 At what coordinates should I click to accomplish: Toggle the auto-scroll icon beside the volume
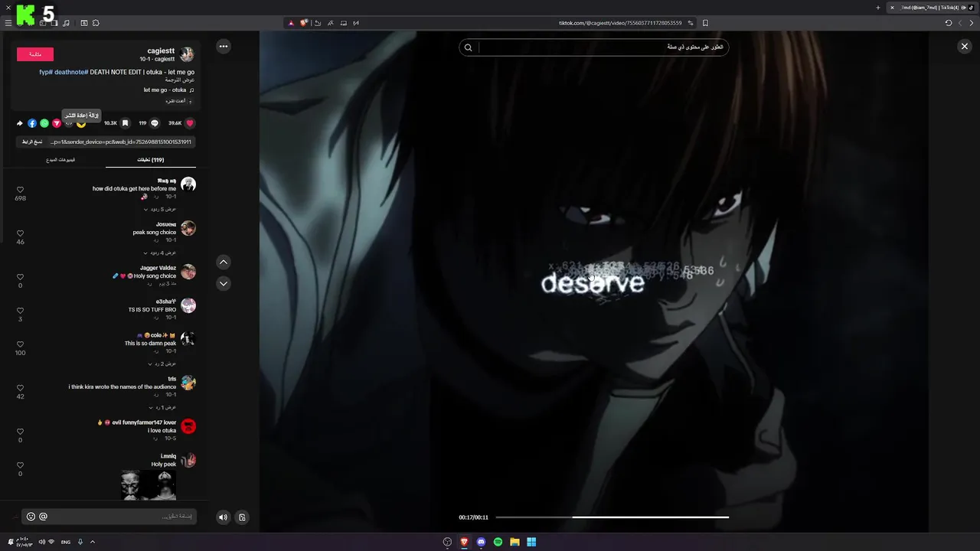pos(242,517)
